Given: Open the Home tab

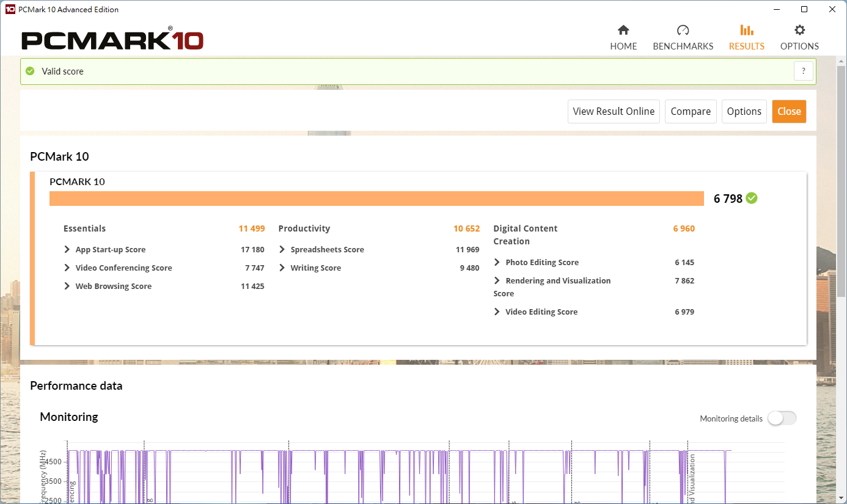Looking at the screenshot, I should [x=623, y=38].
